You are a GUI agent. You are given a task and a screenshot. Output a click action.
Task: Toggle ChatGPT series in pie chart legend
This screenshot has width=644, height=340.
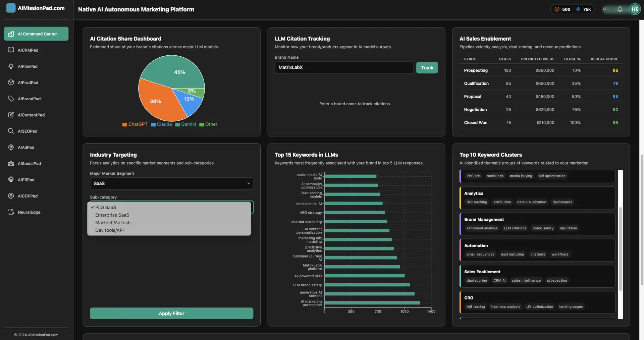pyautogui.click(x=135, y=124)
